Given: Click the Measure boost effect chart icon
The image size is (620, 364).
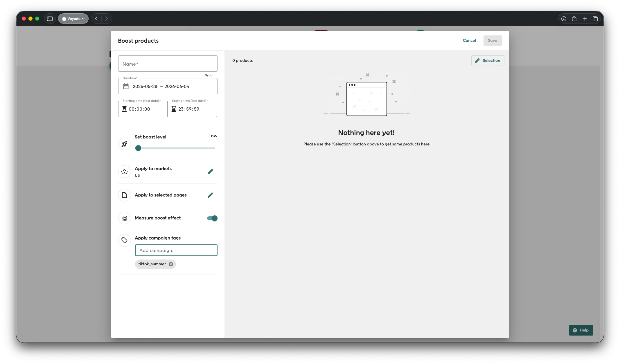Looking at the screenshot, I should click(x=124, y=218).
